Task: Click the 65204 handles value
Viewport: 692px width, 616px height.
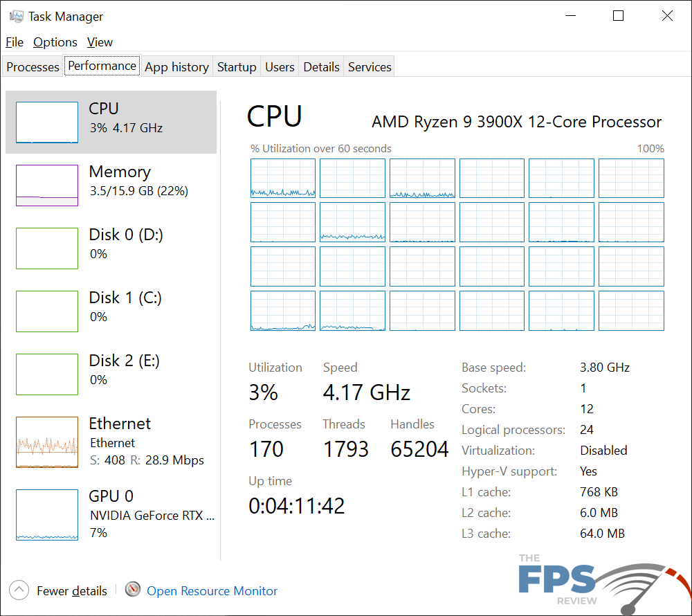Action: pos(419,449)
